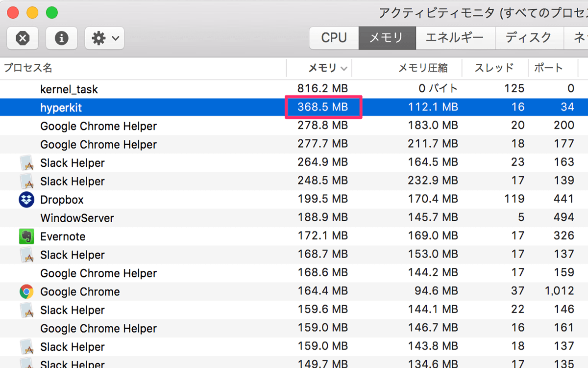The image size is (588, 368).
Task: Click the window title アクティビティモニタ
Action: [437, 13]
